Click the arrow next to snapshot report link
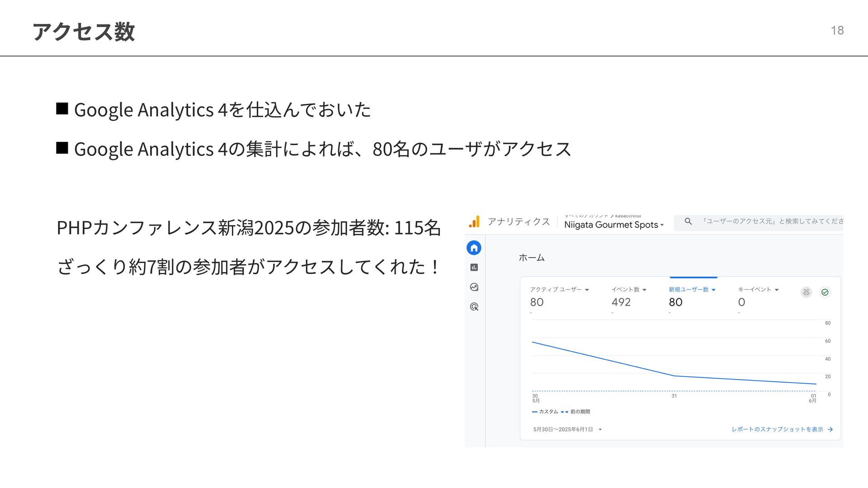 [x=830, y=430]
